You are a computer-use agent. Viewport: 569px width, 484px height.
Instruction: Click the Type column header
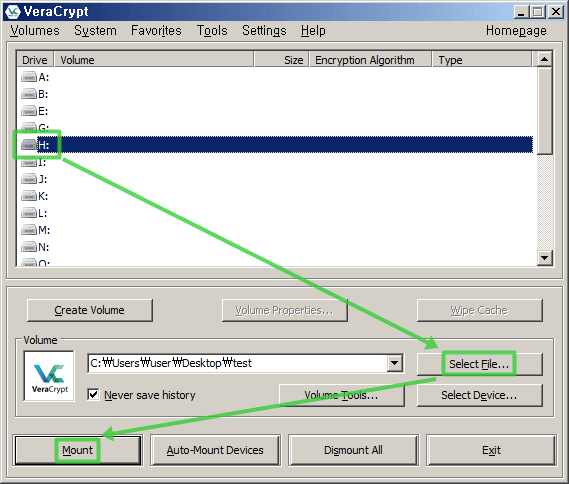click(482, 60)
